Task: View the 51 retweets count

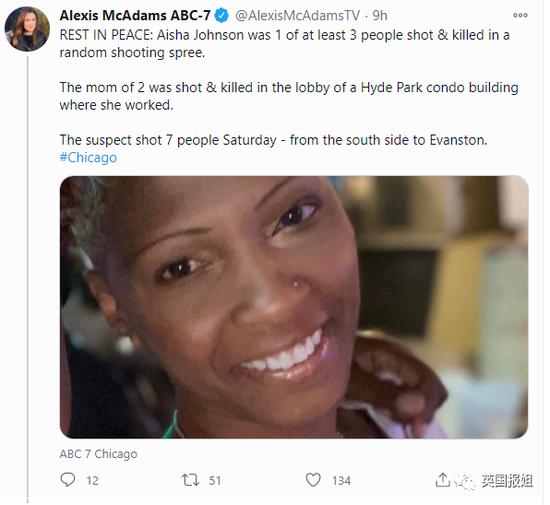Action: 215,480
